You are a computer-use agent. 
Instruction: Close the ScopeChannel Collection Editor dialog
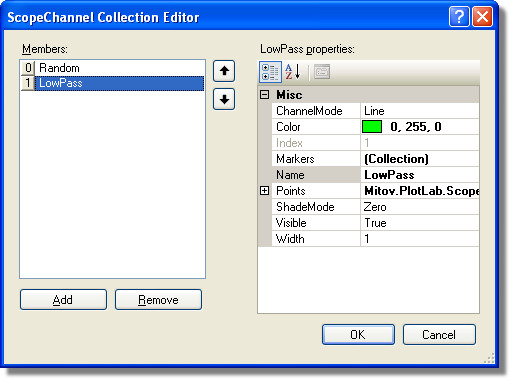(x=482, y=16)
